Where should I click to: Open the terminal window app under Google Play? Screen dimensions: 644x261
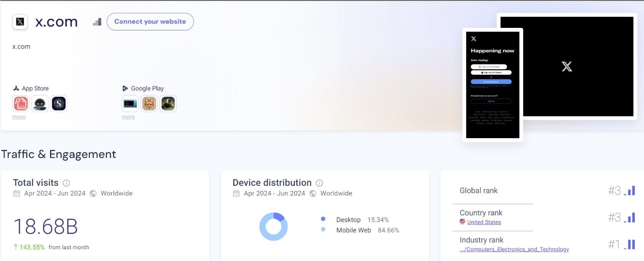[x=130, y=103]
